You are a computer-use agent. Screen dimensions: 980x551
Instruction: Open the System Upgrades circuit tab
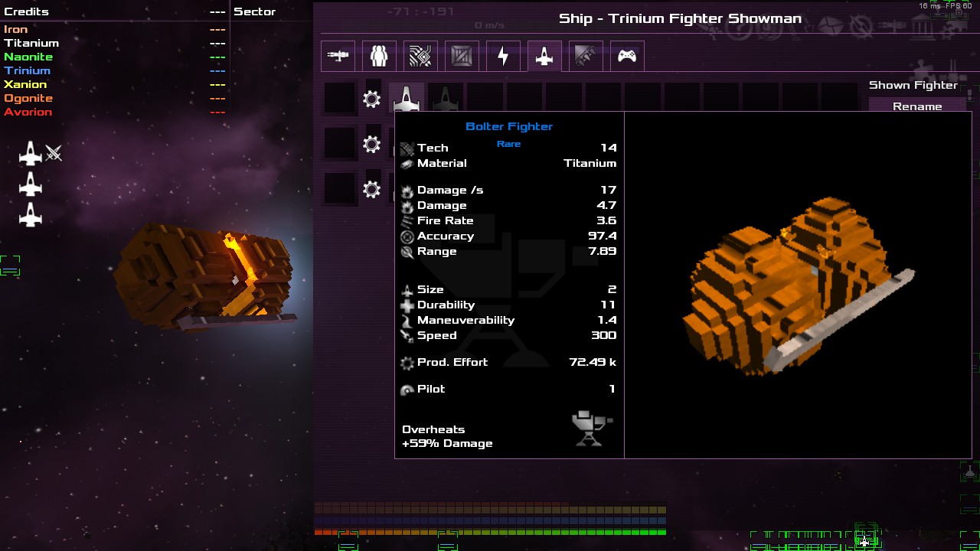(x=420, y=56)
